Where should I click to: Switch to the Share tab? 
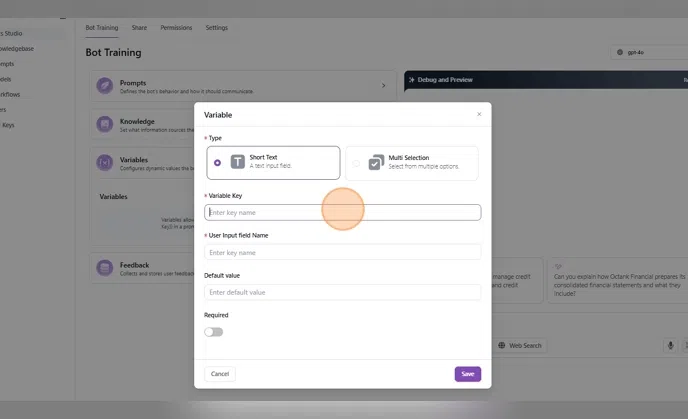139,28
